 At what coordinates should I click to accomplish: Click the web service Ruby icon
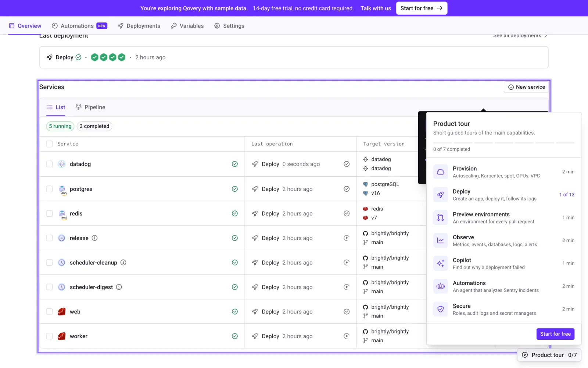[x=62, y=312]
